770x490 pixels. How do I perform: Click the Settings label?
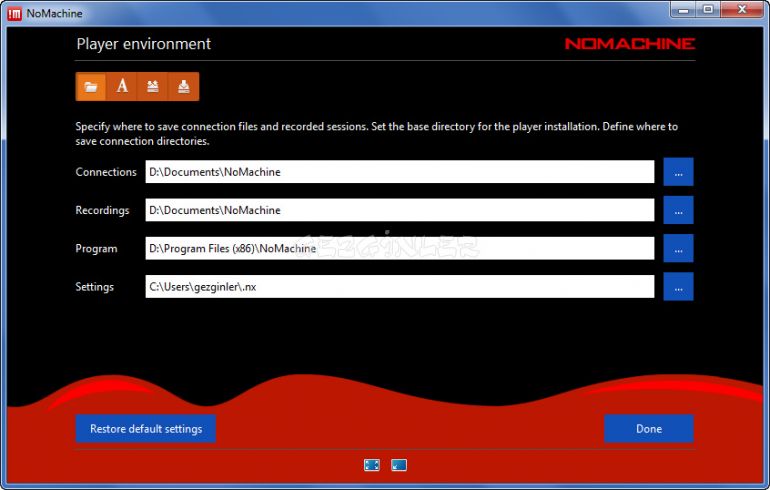click(x=94, y=287)
